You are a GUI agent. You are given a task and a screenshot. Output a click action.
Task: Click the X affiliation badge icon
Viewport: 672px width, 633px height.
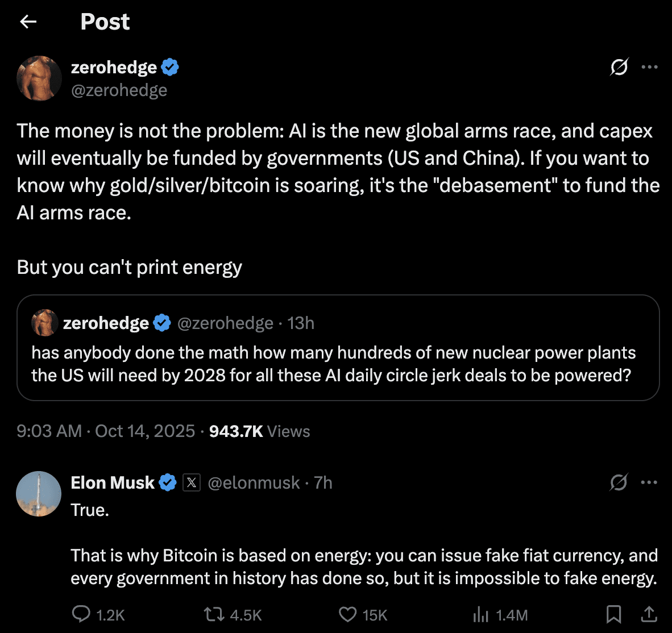[192, 482]
